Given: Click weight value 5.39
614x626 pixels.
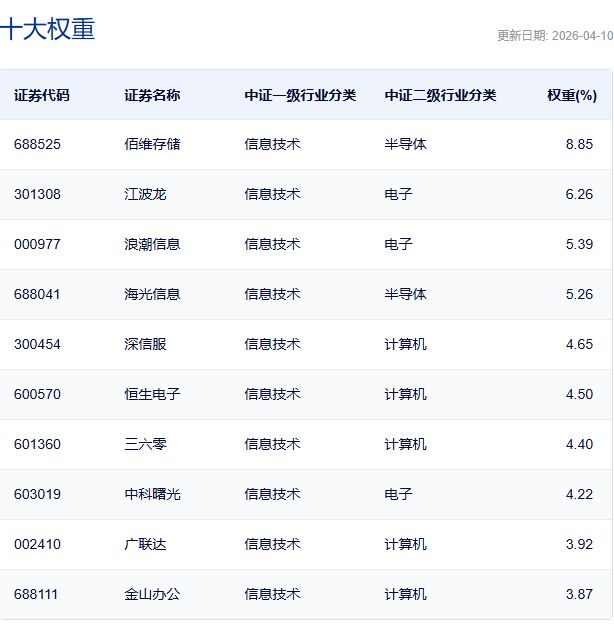Looking at the screenshot, I should (x=579, y=244).
